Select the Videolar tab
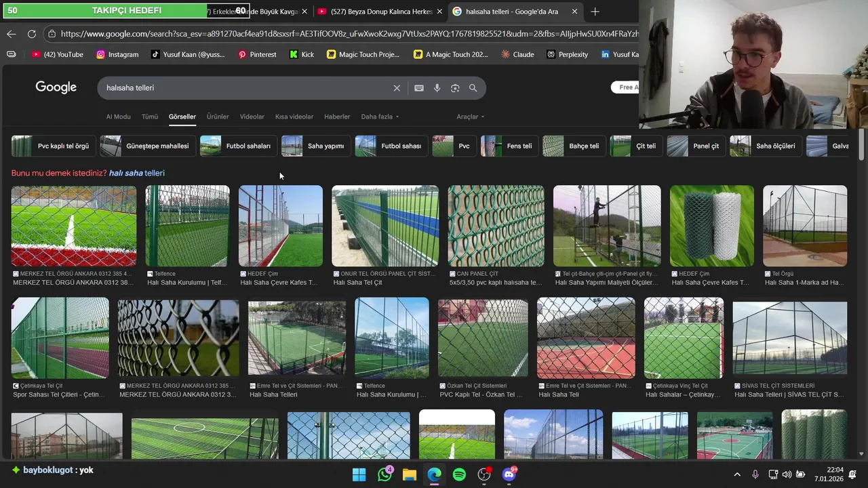 click(x=252, y=117)
